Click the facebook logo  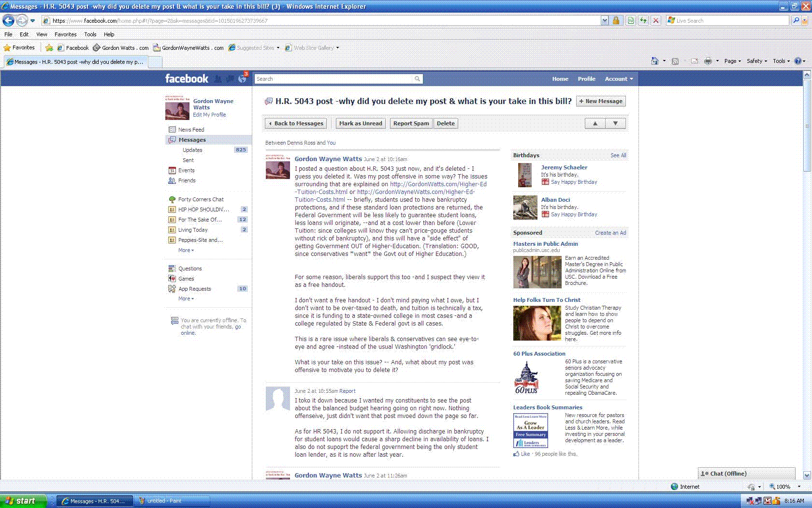[187, 78]
